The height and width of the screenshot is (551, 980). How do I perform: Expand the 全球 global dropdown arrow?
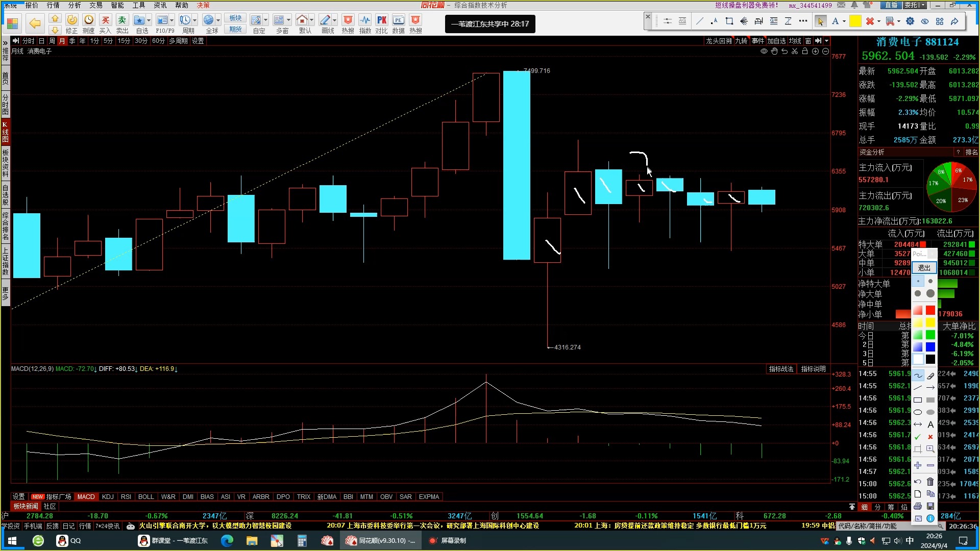point(218,20)
